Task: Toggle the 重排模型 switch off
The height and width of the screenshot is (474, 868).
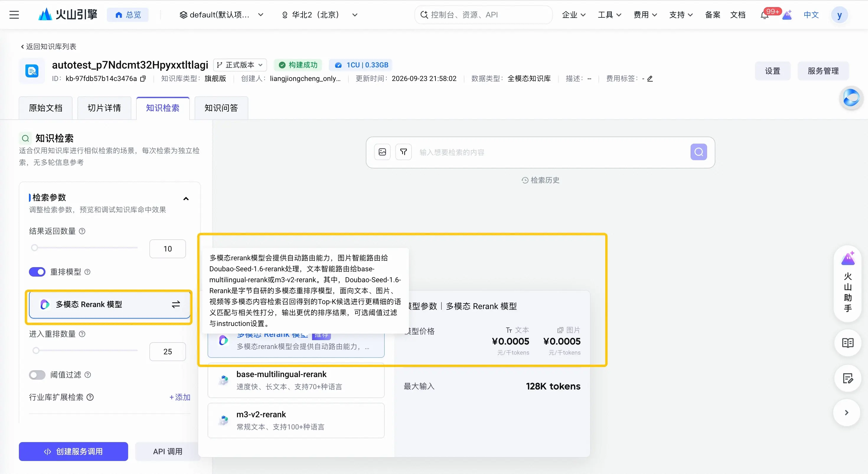Action: coord(37,272)
